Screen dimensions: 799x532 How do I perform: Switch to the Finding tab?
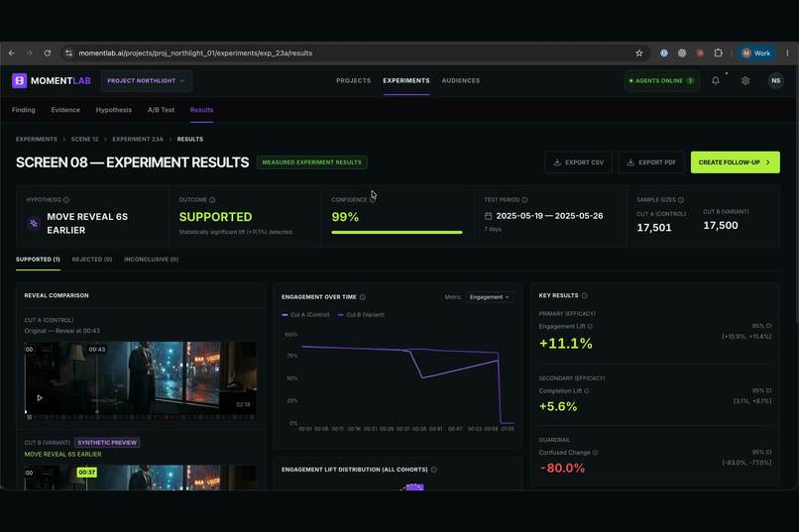[24, 110]
